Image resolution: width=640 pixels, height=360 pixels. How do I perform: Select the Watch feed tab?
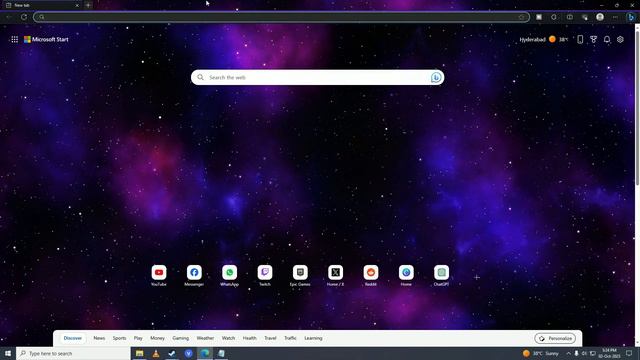(x=229, y=338)
